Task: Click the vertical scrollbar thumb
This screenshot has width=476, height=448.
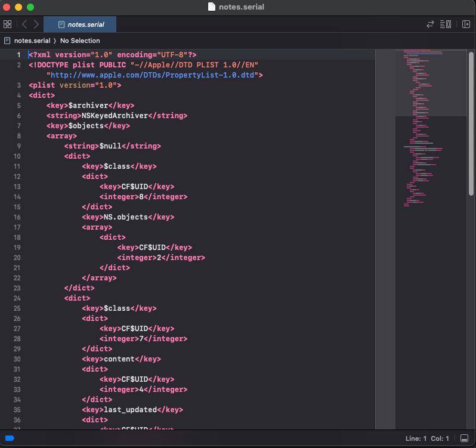Action: pos(471,122)
